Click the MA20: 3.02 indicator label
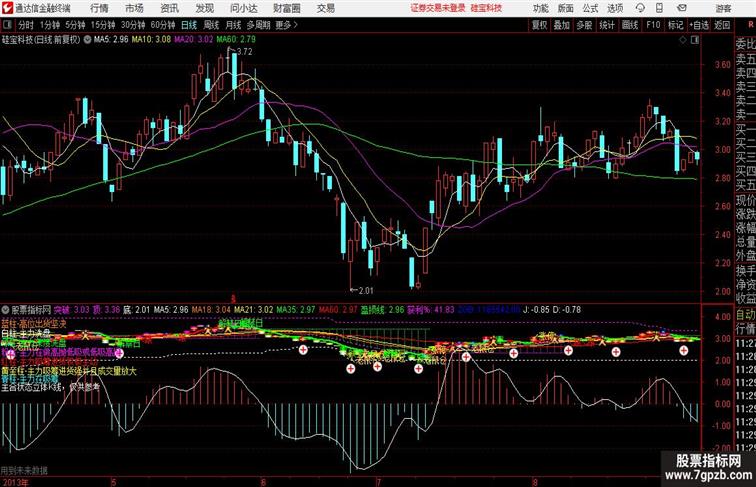The image size is (756, 487). [x=193, y=40]
